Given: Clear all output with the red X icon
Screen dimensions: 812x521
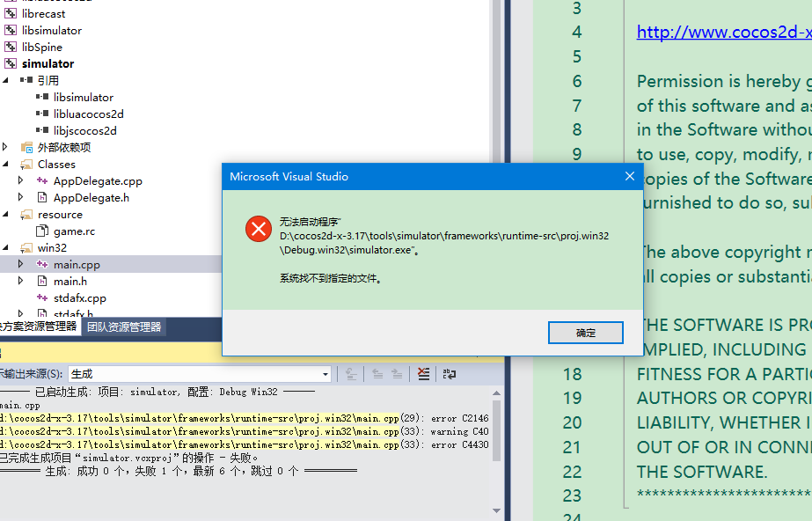Looking at the screenshot, I should (x=424, y=374).
